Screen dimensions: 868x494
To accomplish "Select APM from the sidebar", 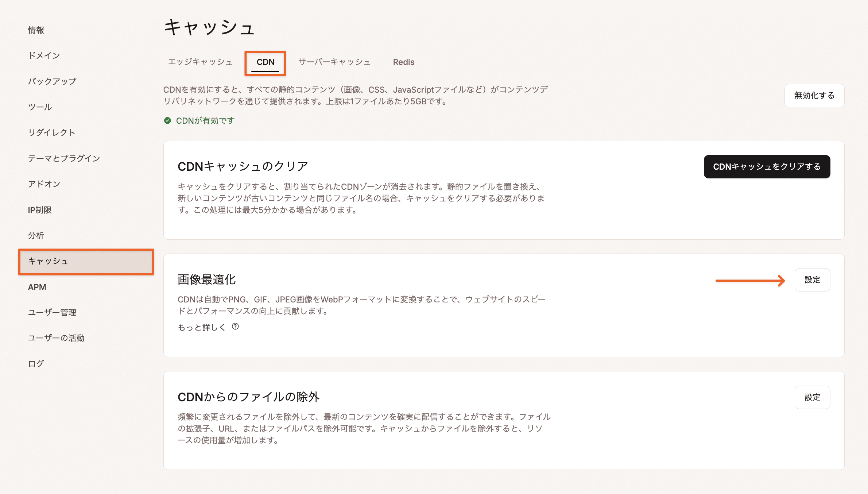I will [36, 287].
